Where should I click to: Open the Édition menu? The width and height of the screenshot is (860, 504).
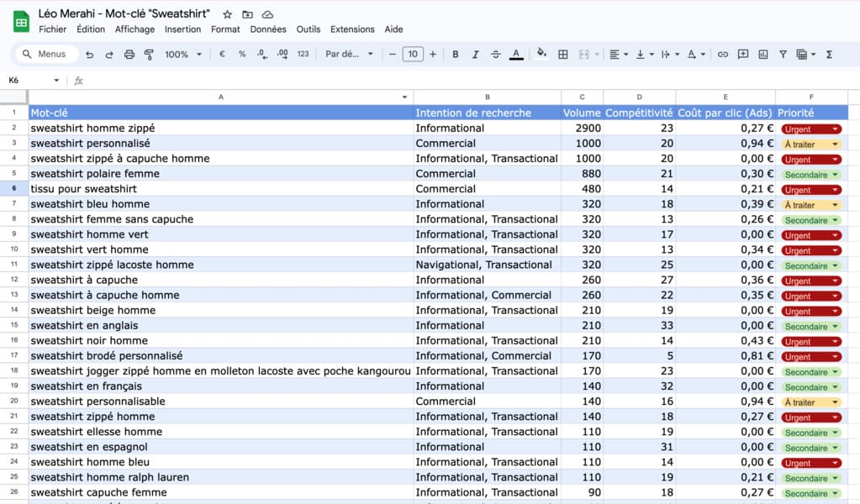pos(91,29)
